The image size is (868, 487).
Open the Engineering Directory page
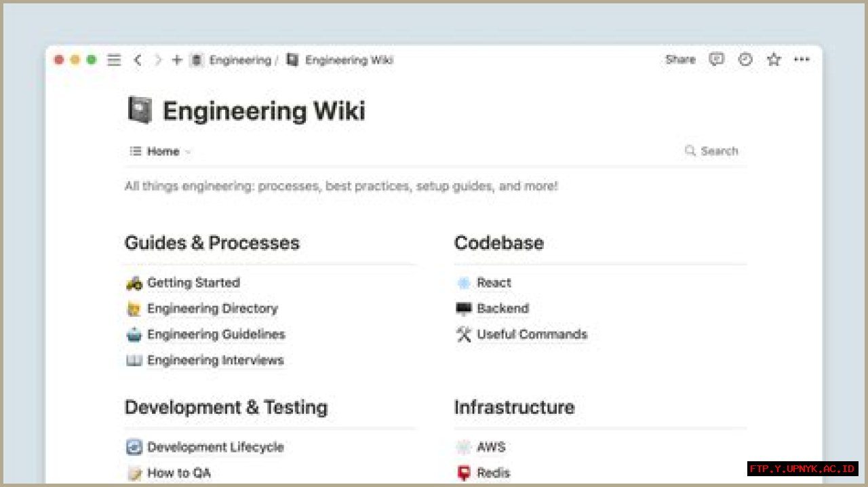(x=212, y=309)
